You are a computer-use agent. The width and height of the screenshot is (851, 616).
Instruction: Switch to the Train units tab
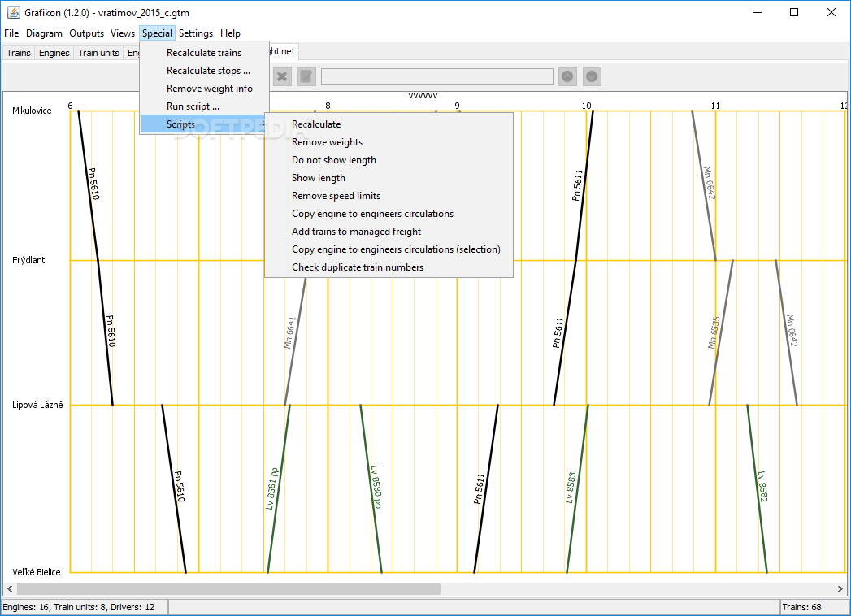(98, 53)
